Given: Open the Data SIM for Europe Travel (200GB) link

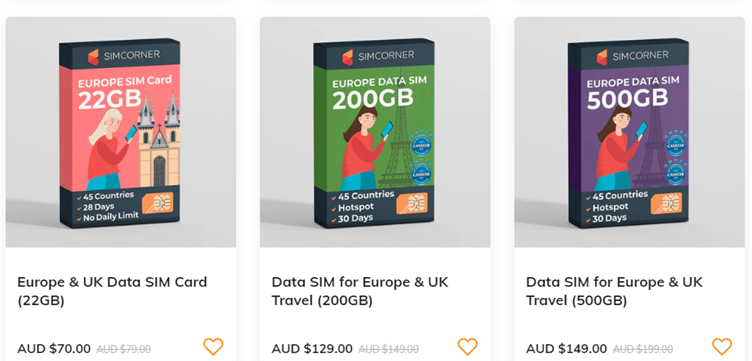Looking at the screenshot, I should [x=360, y=291].
